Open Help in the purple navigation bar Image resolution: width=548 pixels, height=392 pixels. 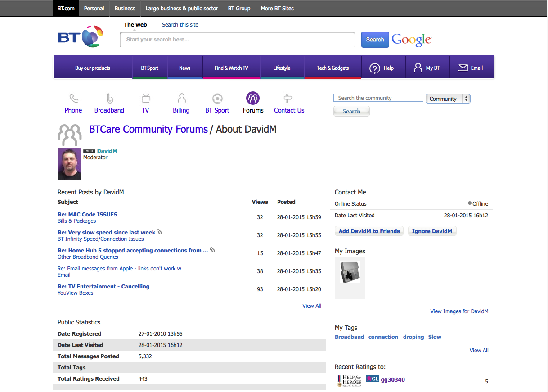[x=382, y=68]
